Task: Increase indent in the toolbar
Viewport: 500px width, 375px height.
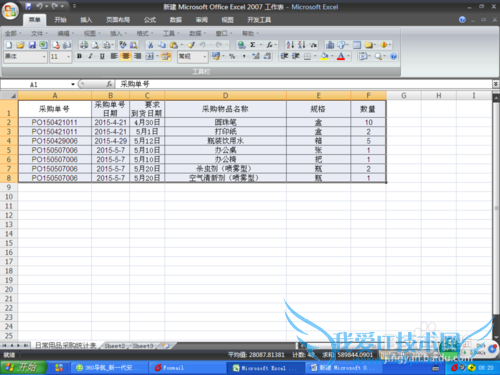Action: pyautogui.click(x=296, y=56)
